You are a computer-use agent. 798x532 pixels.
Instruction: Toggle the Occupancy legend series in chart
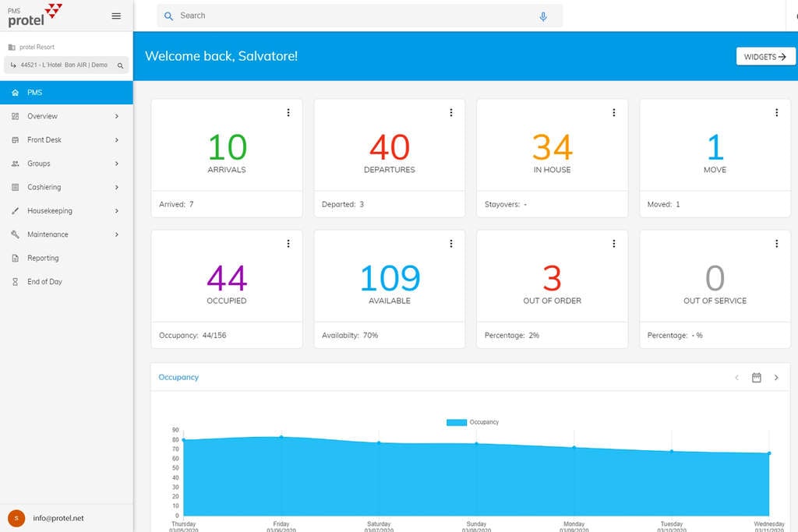pos(457,422)
